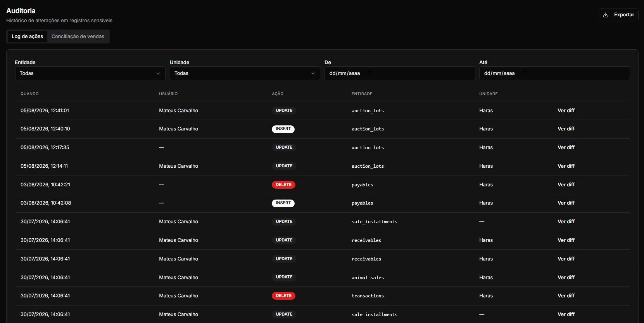
Task: Click timestamp 03/08/2026, 10:42:21
Action: tap(45, 185)
